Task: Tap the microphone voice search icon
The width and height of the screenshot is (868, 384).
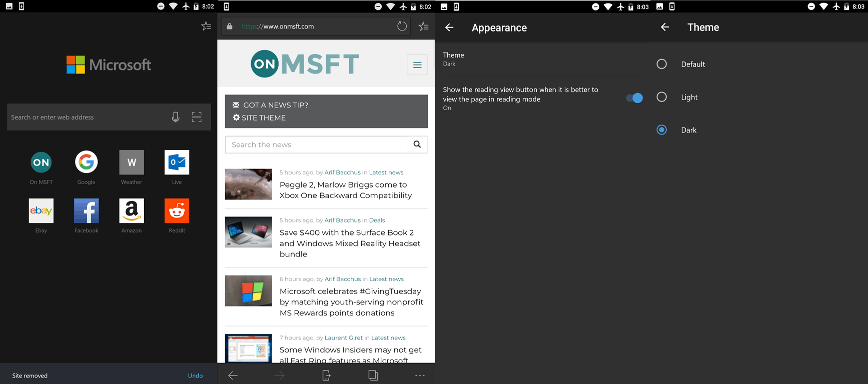Action: coord(176,117)
